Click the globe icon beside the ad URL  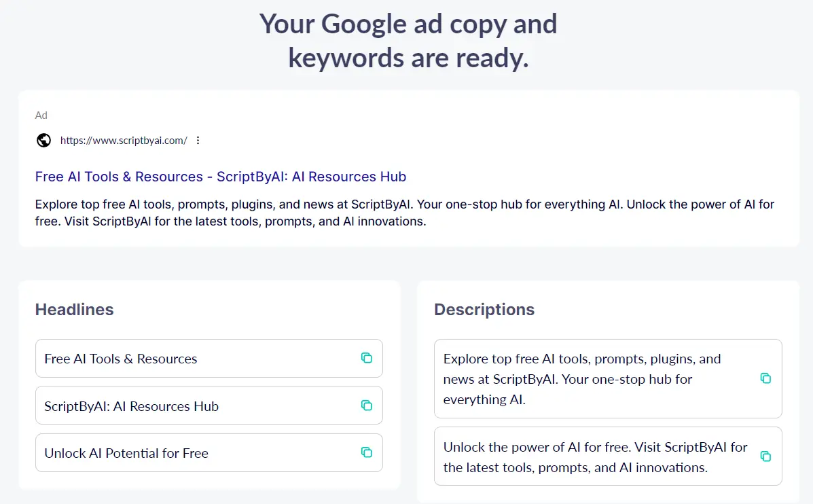(43, 140)
